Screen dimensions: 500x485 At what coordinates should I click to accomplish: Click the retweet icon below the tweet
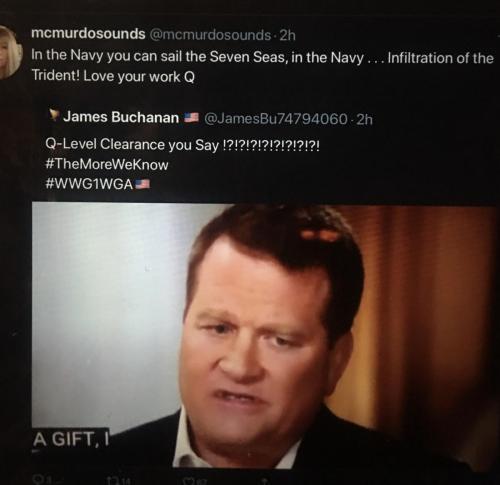tap(114, 480)
